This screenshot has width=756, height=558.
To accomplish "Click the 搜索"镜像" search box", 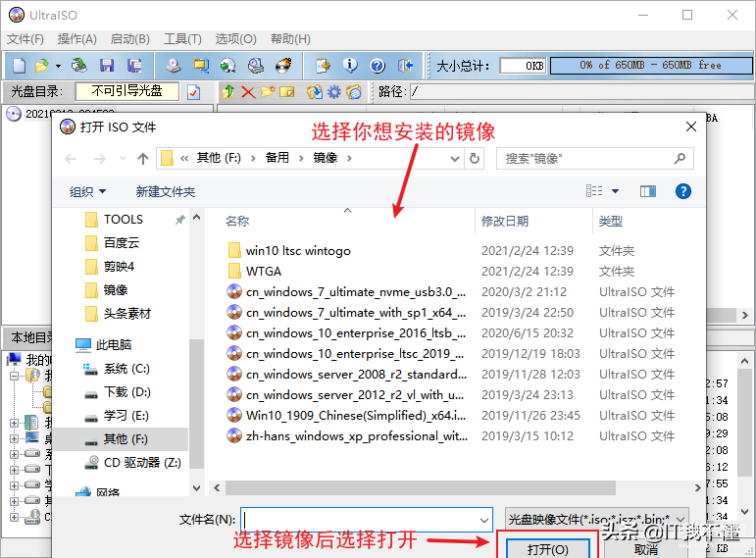I will [595, 159].
